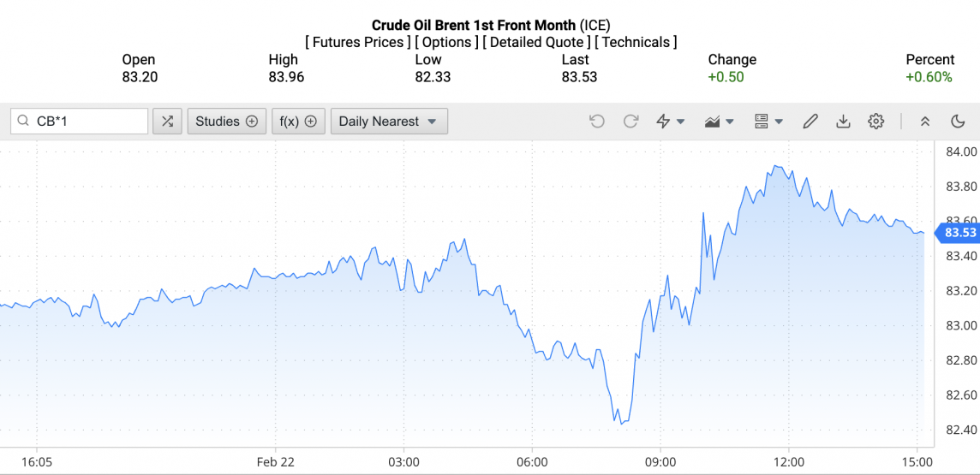The image size is (980, 475).
Task: Open the Detailed Quote link
Action: coord(536,42)
